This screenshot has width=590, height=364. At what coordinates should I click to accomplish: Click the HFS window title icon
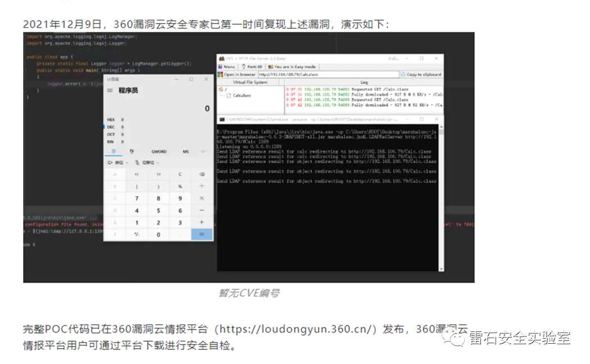[222, 58]
